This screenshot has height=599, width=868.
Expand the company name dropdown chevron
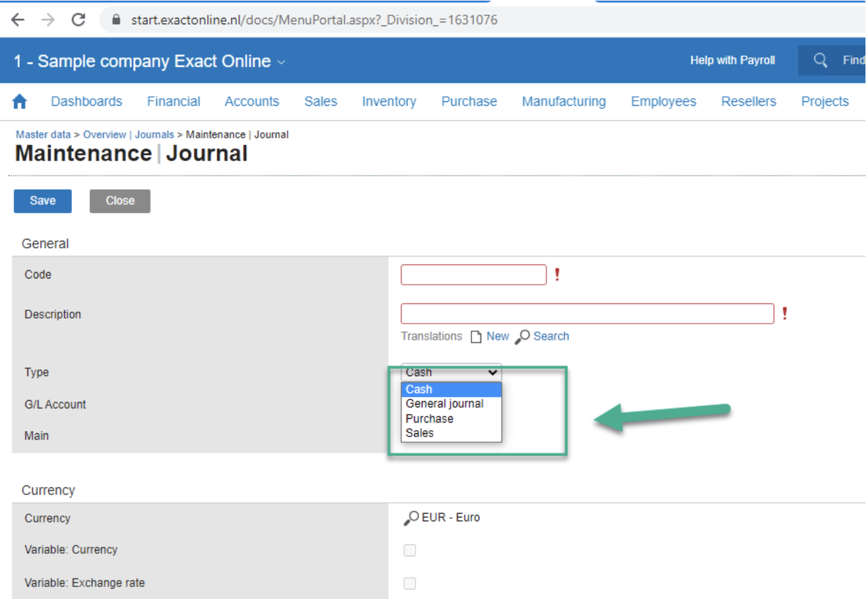click(282, 62)
